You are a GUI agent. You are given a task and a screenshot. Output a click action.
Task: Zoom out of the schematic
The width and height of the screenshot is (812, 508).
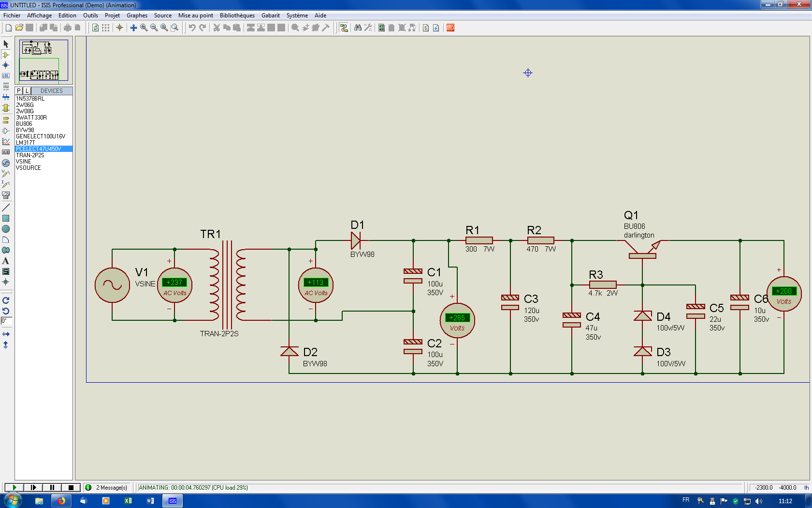click(x=154, y=28)
